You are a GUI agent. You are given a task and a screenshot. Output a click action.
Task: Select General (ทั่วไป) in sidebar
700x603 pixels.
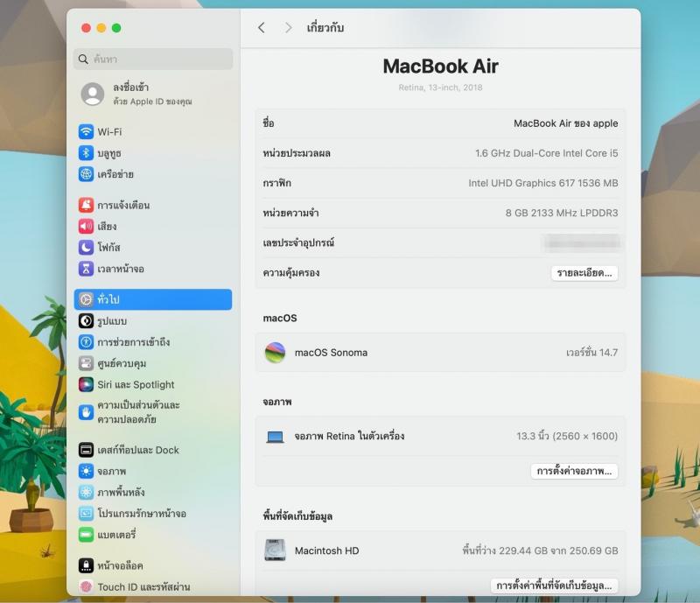tap(152, 299)
